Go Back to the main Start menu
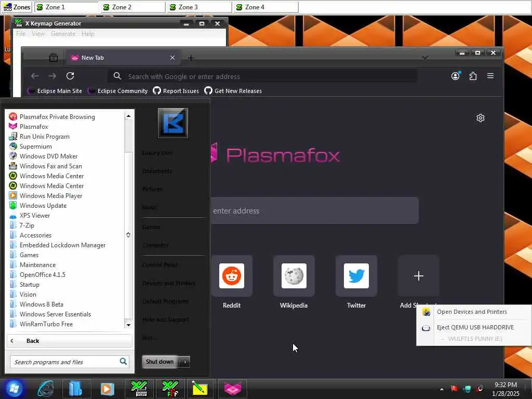This screenshot has height=399, width=532. coord(70,341)
